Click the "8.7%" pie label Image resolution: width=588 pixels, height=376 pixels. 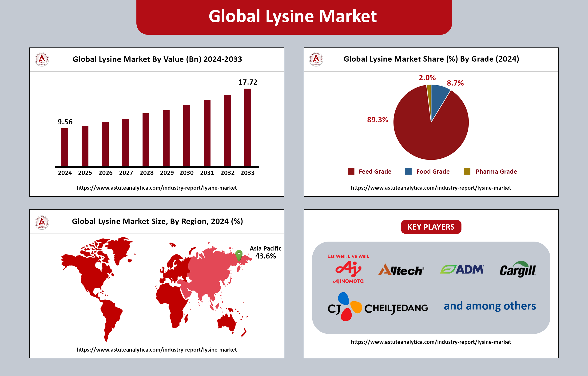(x=455, y=83)
